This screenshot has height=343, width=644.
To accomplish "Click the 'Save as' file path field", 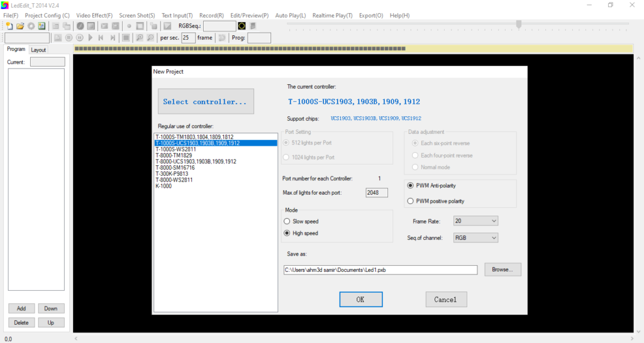I will (380, 270).
